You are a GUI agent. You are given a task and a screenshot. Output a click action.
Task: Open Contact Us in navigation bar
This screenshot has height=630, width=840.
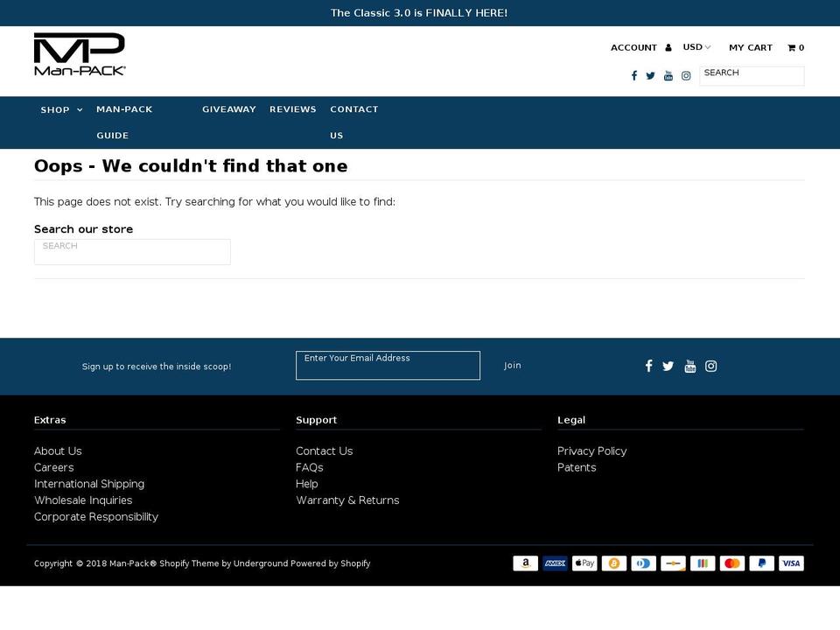354,122
